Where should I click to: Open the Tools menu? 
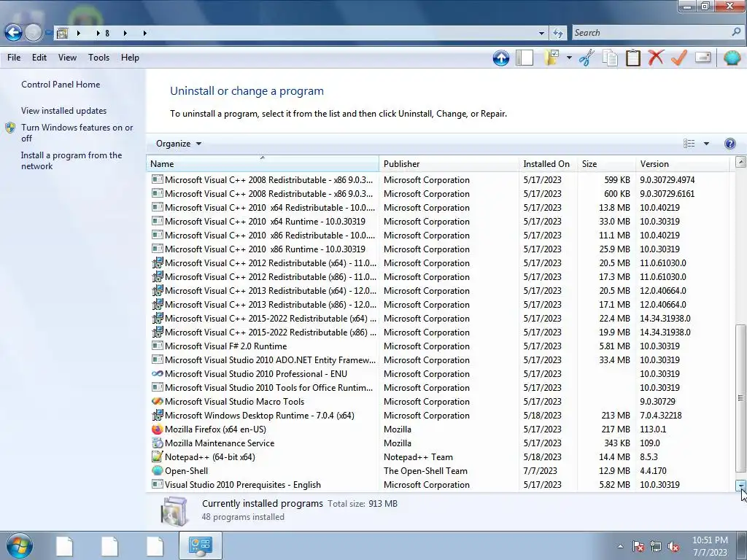98,58
